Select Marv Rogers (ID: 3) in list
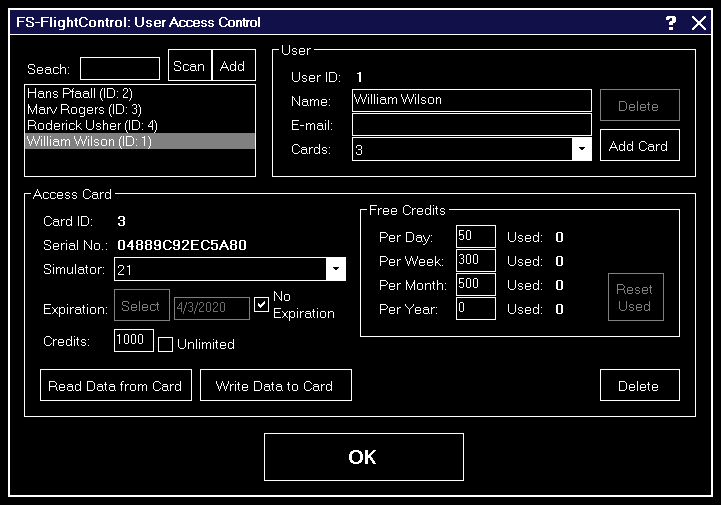Screen dimensions: 721x505 (140, 109)
